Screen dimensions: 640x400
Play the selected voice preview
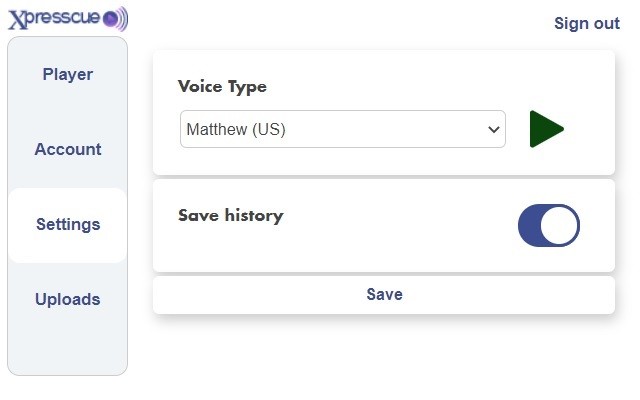546,130
